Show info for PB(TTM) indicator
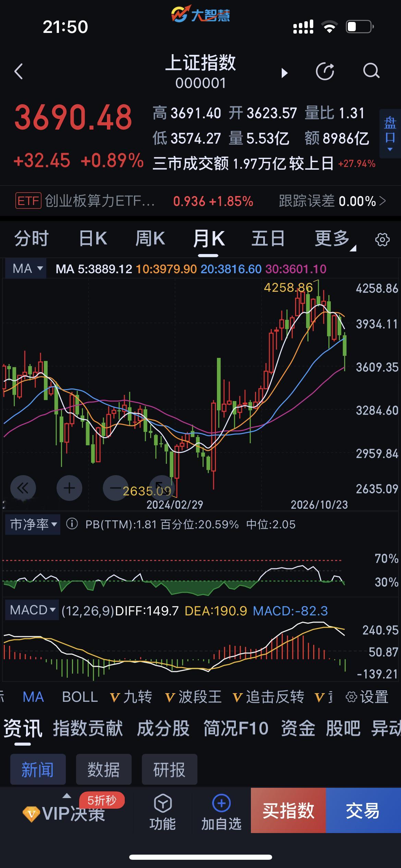The width and height of the screenshot is (401, 868). (x=72, y=524)
